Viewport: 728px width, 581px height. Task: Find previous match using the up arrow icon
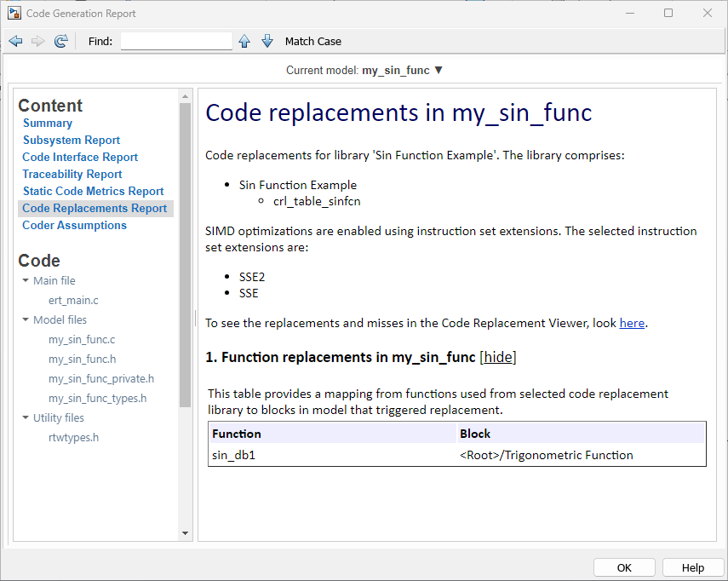coord(244,41)
